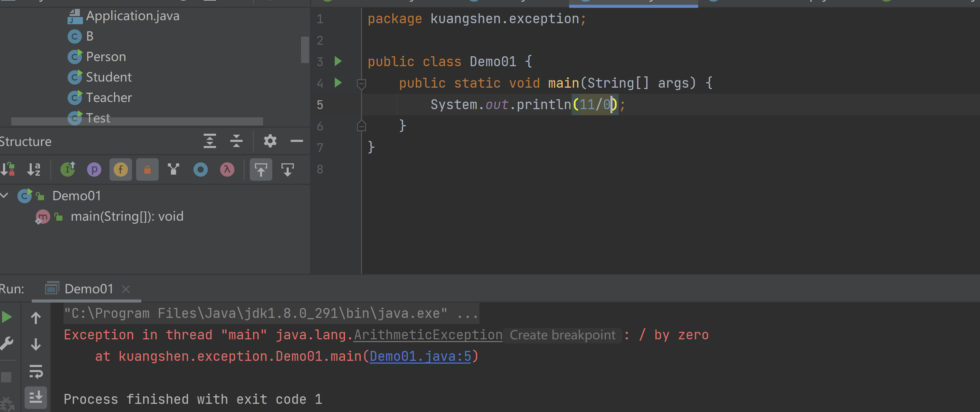The width and height of the screenshot is (980, 412).
Task: Open Structure panel settings gear
Action: click(x=270, y=141)
